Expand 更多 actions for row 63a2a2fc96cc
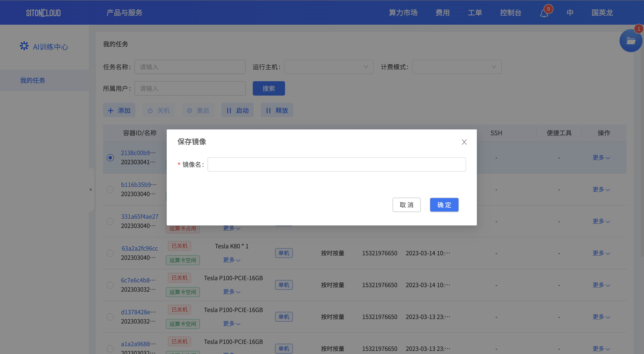Viewport: 644px width, 354px height. pyautogui.click(x=601, y=253)
